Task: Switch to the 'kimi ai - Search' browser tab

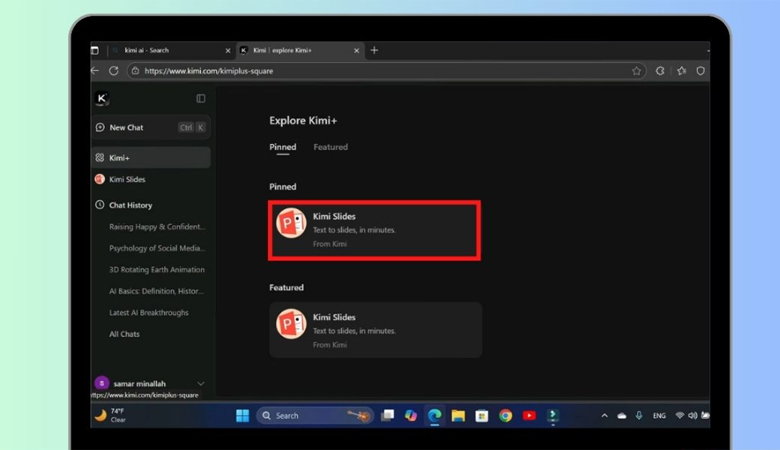Action: click(169, 50)
